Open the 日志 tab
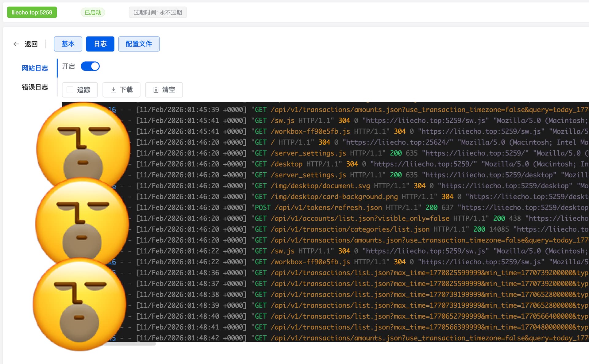Viewport: 589px width, 364px height. point(100,44)
